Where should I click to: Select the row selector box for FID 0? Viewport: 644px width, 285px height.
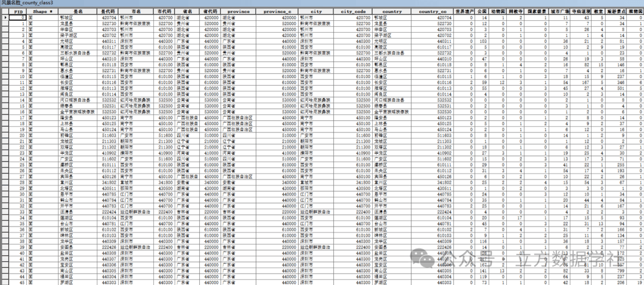coord(5,18)
